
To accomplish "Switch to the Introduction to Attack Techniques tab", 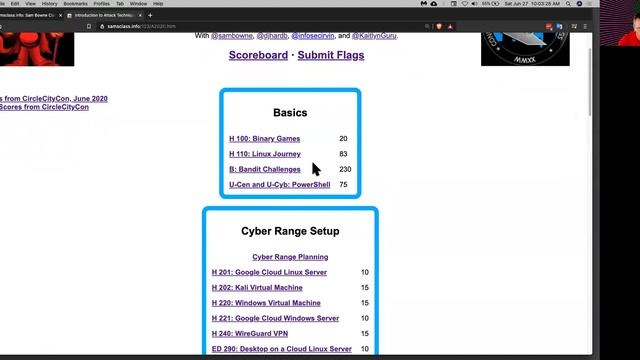I will click(104, 15).
